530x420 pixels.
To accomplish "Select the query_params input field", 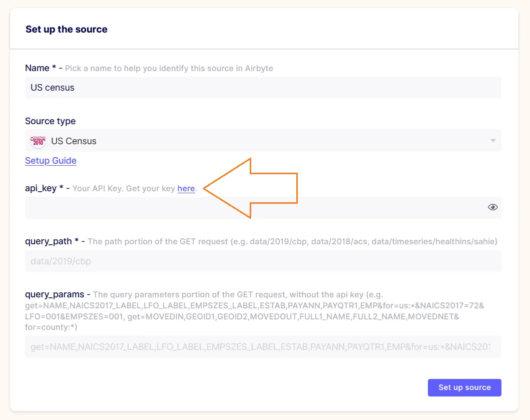I will (263, 346).
